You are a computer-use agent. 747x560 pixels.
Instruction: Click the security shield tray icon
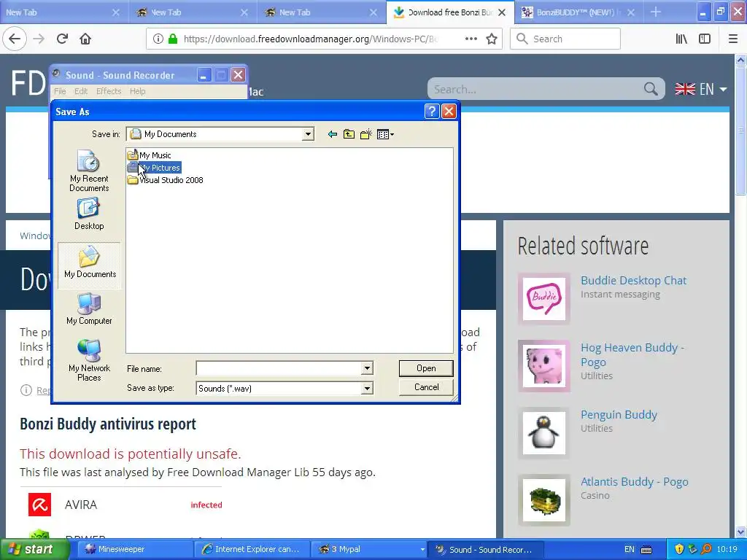(679, 550)
